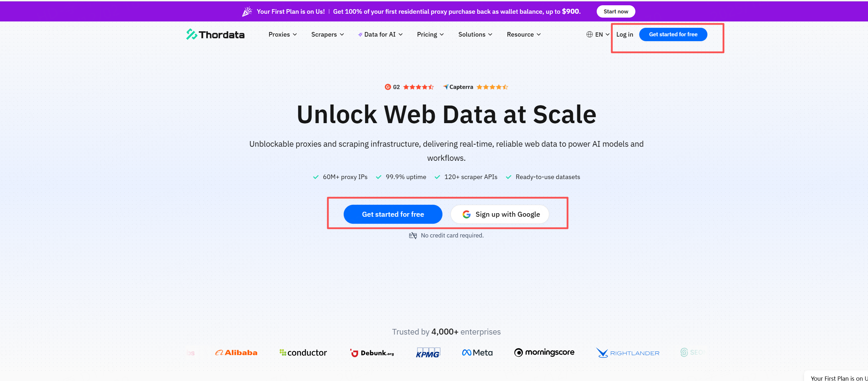Click the Log in link
The image size is (868, 381).
[x=624, y=34]
